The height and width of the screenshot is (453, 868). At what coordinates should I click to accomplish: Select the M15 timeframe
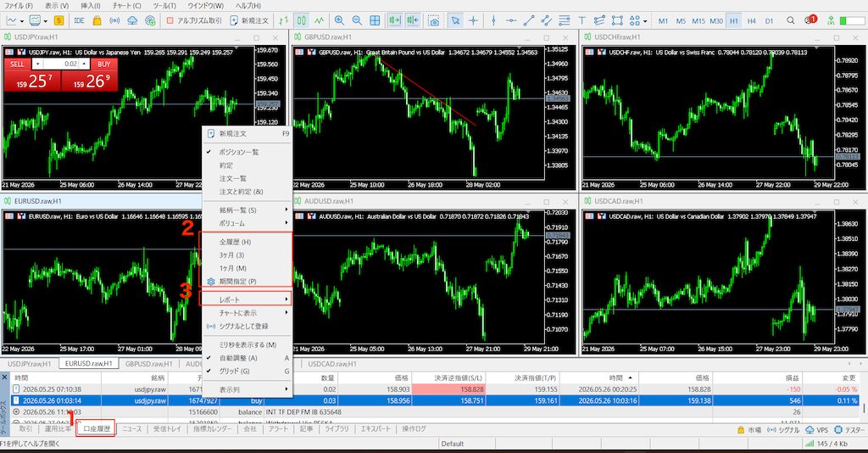pos(698,21)
